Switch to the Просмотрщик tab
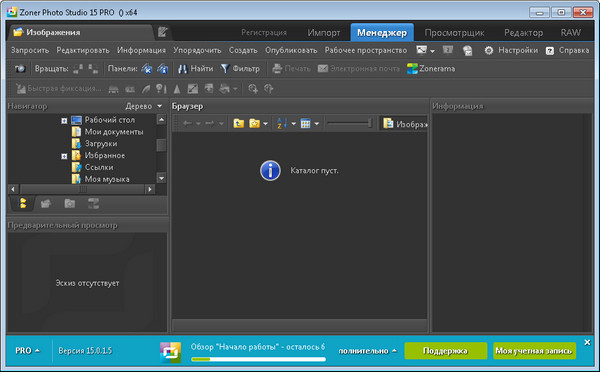This screenshot has height=372, width=600. click(454, 33)
